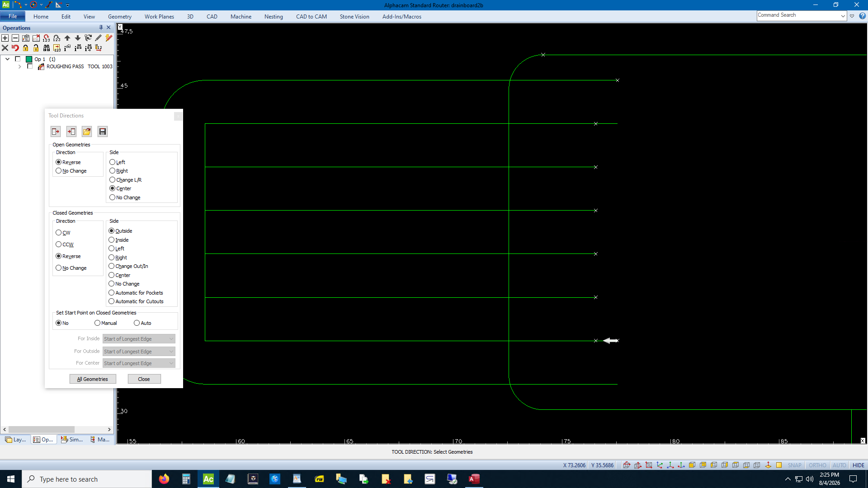
Task: Open the File menu
Action: point(13,16)
